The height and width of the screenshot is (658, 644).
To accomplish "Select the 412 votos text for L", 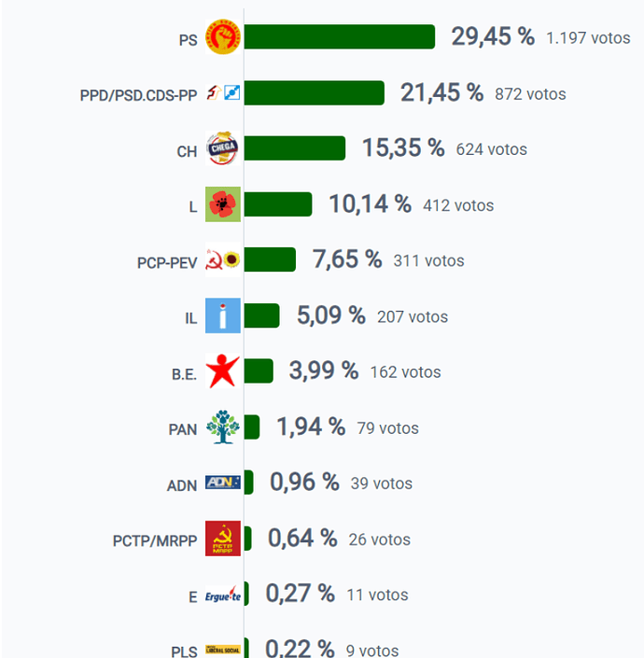I will click(x=458, y=205).
